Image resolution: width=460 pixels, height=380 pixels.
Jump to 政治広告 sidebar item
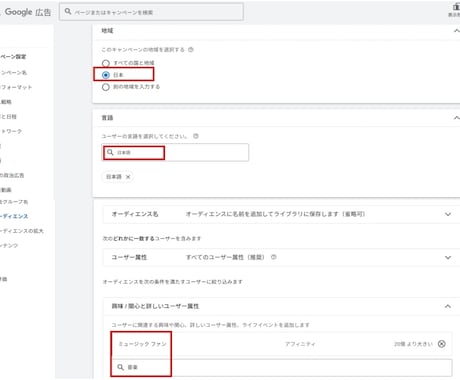[x=12, y=175]
